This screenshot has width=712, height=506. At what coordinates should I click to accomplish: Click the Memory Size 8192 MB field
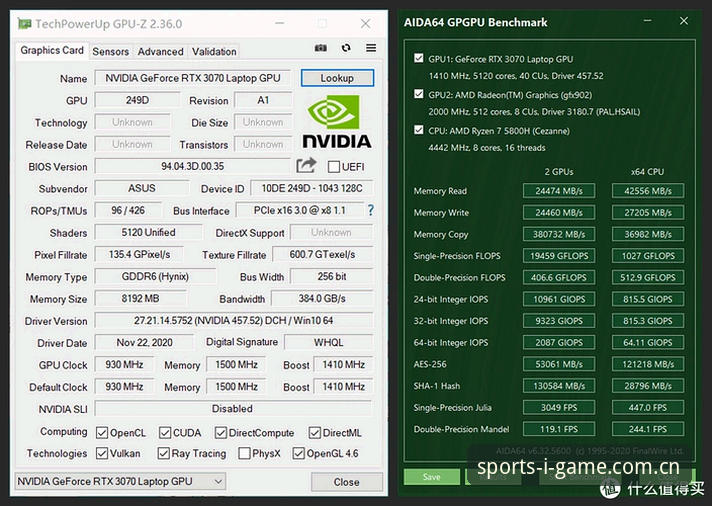tap(140, 298)
